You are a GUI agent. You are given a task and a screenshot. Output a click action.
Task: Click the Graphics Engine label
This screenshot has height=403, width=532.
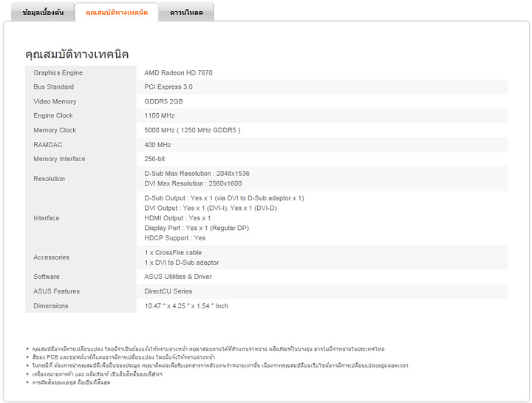[x=58, y=72]
